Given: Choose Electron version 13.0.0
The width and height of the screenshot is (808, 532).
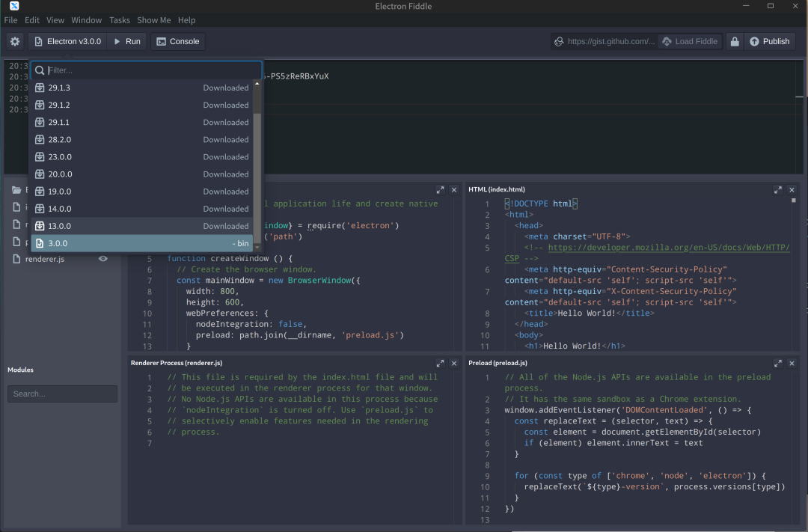Looking at the screenshot, I should pos(142,226).
